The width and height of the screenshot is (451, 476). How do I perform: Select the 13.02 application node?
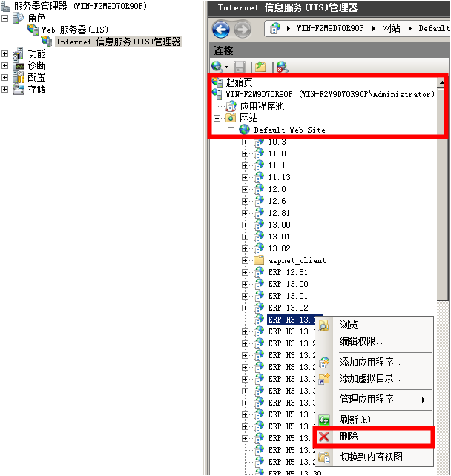(280, 248)
